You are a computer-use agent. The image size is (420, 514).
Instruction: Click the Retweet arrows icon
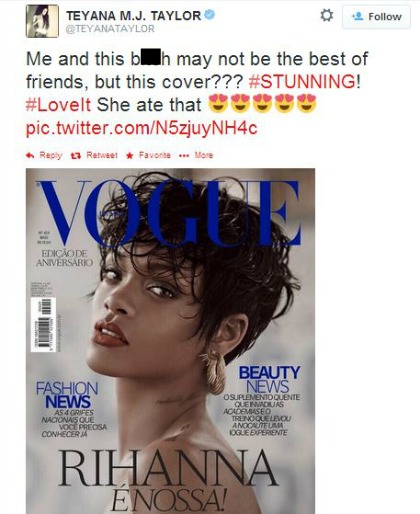(76, 155)
